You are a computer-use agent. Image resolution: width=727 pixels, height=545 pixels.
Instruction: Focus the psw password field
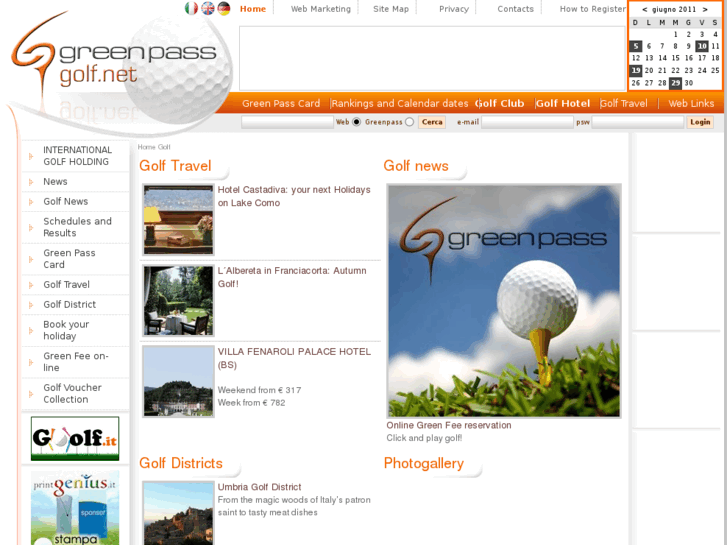[638, 122]
